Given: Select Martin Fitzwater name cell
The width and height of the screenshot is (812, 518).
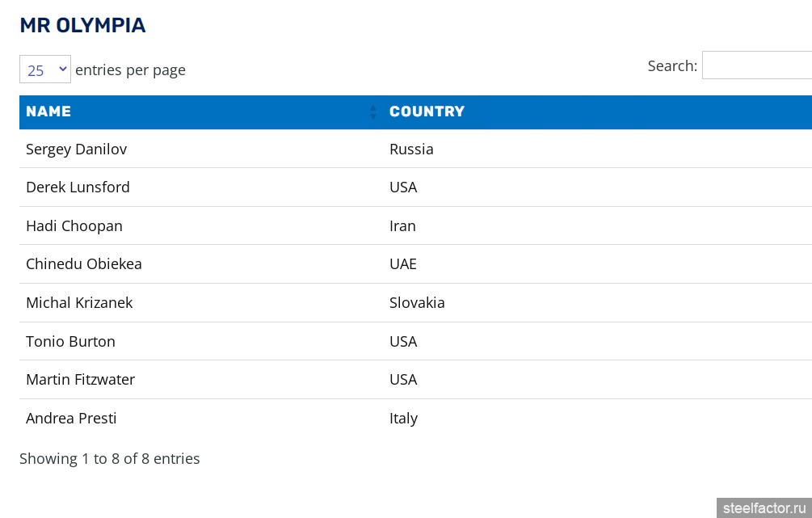Looking at the screenshot, I should [x=80, y=379].
